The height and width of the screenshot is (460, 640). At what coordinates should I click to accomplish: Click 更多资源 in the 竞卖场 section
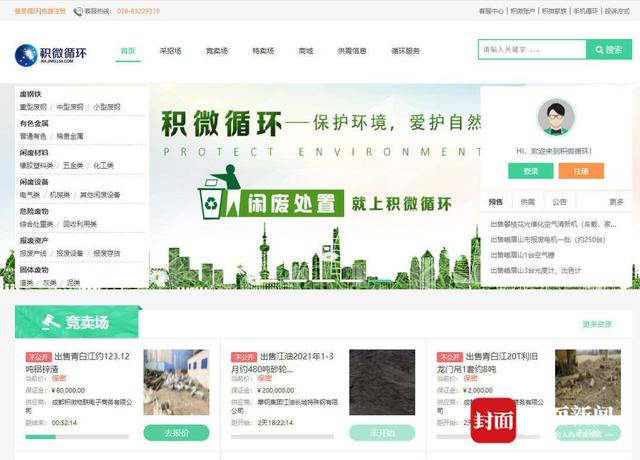pyautogui.click(x=597, y=324)
